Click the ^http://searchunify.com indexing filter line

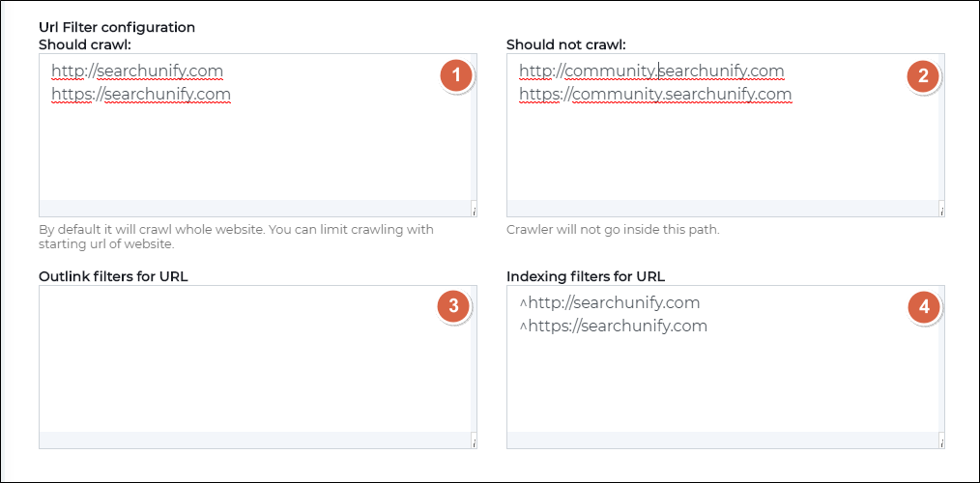tap(609, 303)
